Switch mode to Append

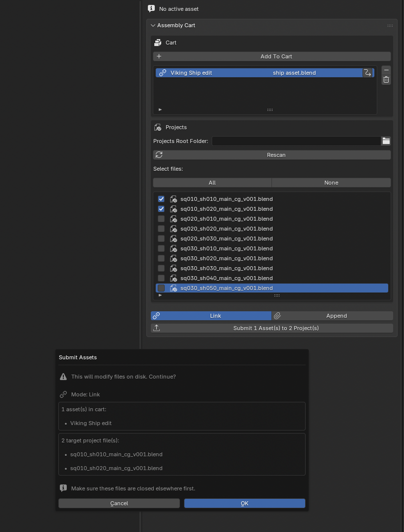(332, 316)
